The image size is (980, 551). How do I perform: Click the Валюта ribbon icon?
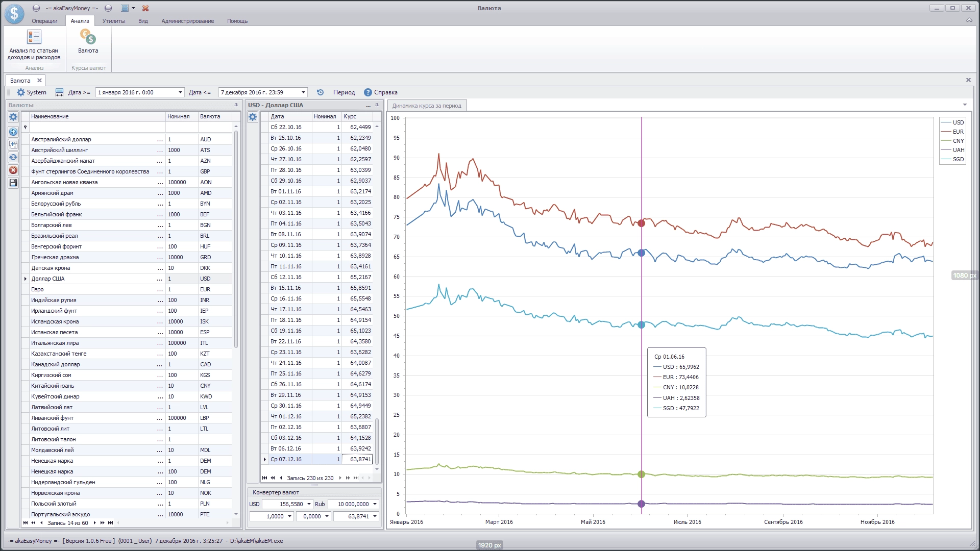pos(88,41)
